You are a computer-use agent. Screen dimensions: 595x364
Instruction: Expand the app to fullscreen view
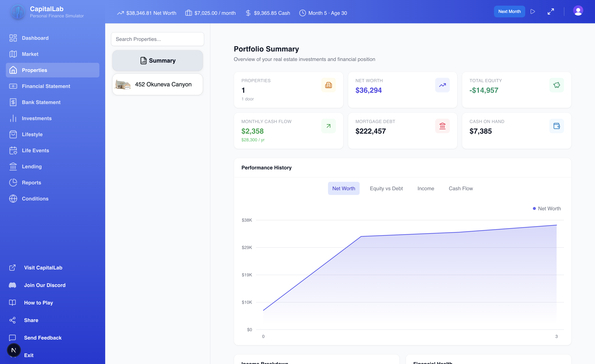click(x=551, y=11)
